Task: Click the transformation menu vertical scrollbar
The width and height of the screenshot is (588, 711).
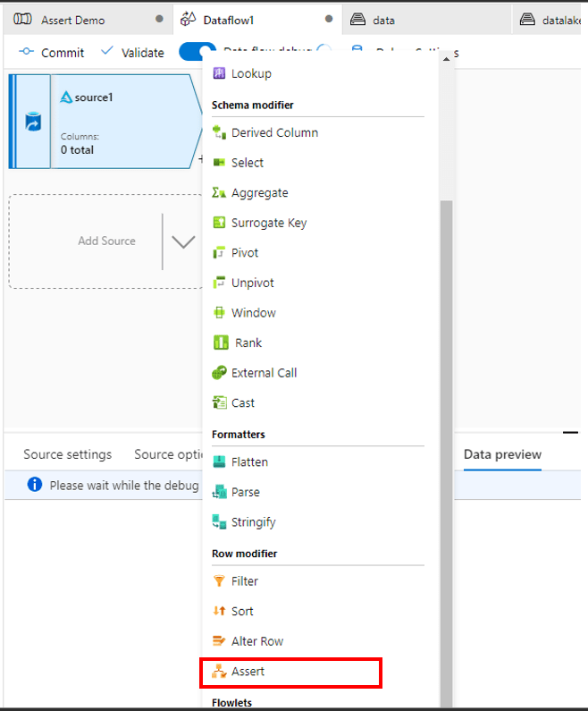Action: [447, 447]
